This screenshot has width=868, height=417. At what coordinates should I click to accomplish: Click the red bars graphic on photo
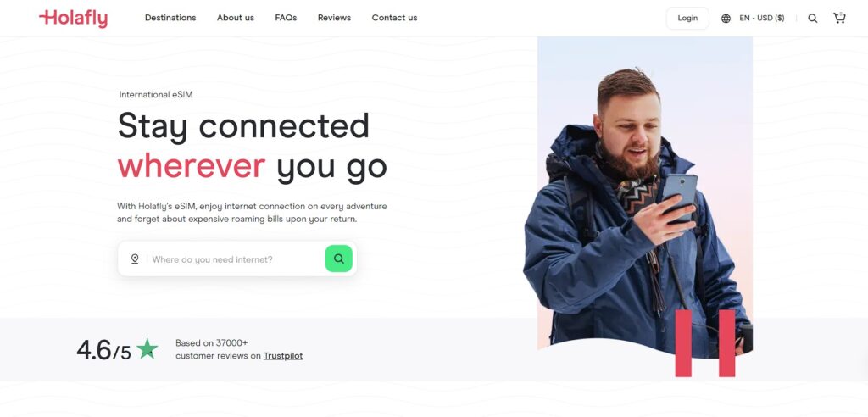pyautogui.click(x=705, y=343)
